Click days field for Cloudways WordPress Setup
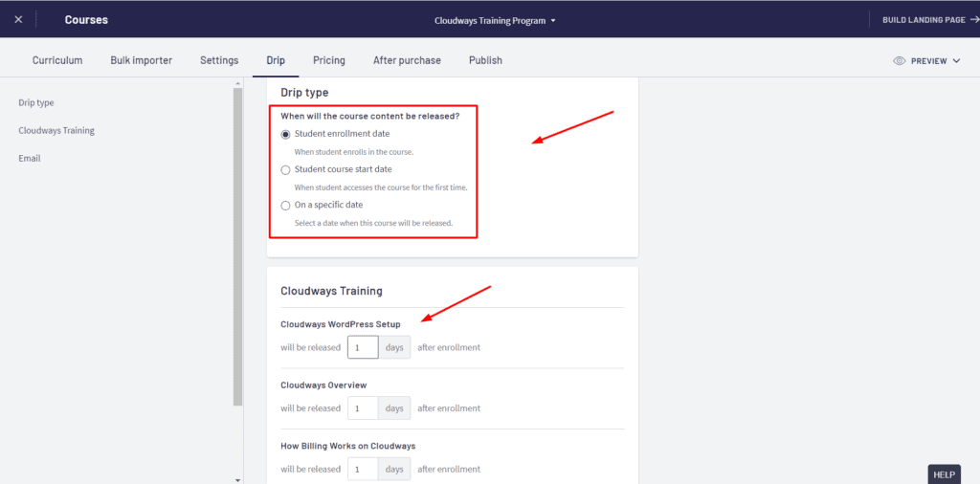 click(x=363, y=347)
